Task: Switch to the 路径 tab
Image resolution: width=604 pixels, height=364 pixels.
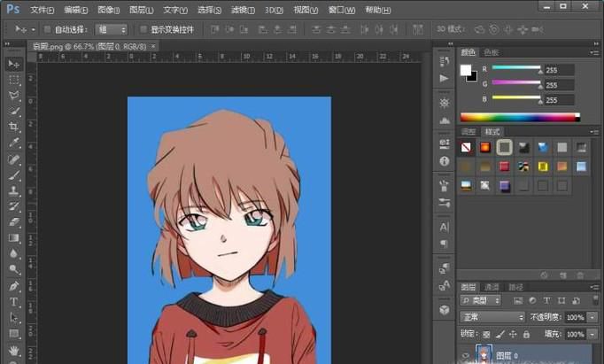Action: click(x=515, y=287)
